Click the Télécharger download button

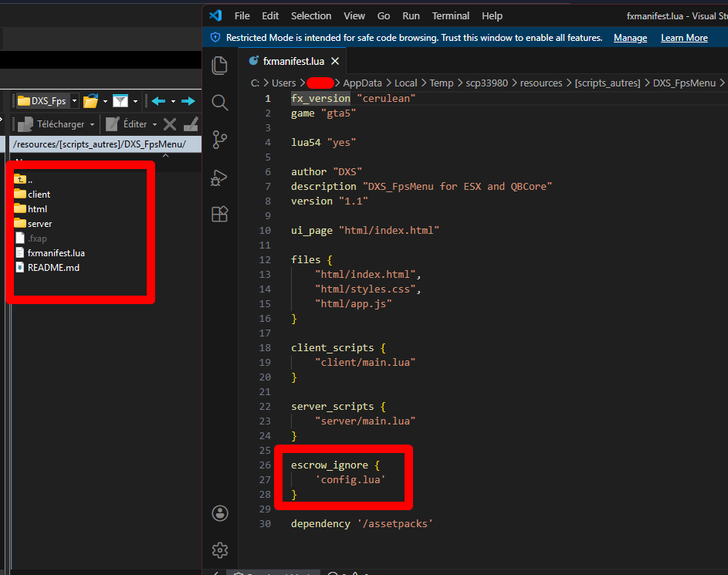pyautogui.click(x=51, y=124)
